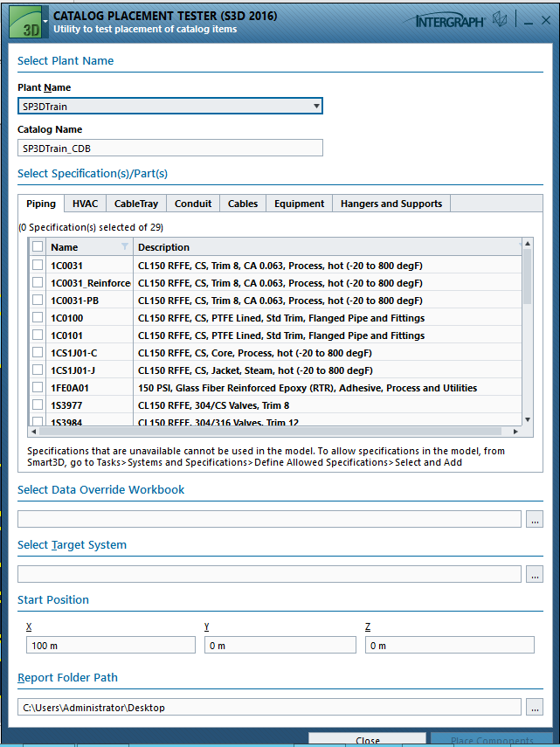560x747 pixels.
Task: Select the 1CS1J01-J Jacket Steam description cell
Action: (x=328, y=370)
